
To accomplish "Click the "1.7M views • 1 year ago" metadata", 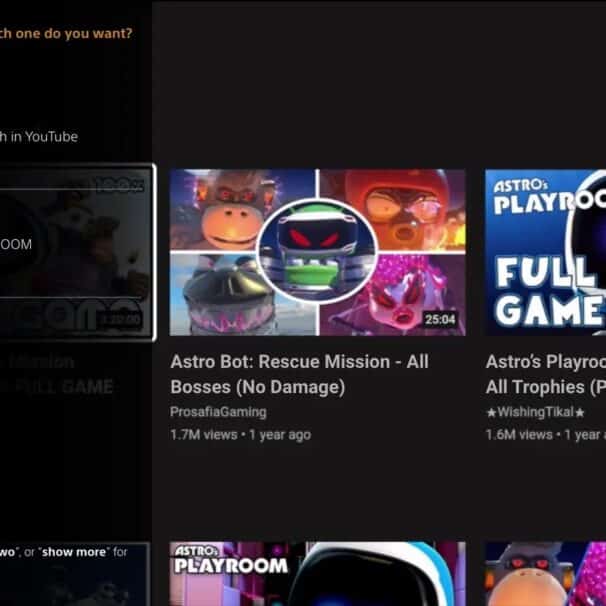I will click(x=240, y=434).
